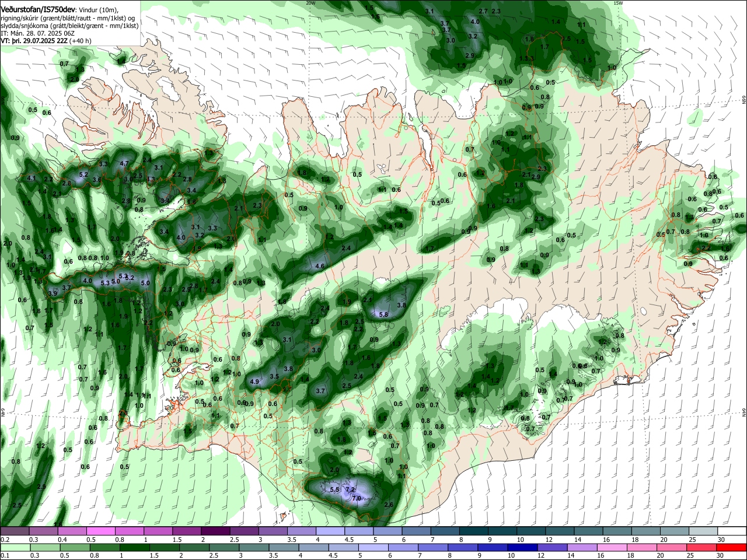The height and width of the screenshot is (560, 747).
Task: Click the '4.6' precipitation value on the map
Action: pyautogui.click(x=320, y=266)
